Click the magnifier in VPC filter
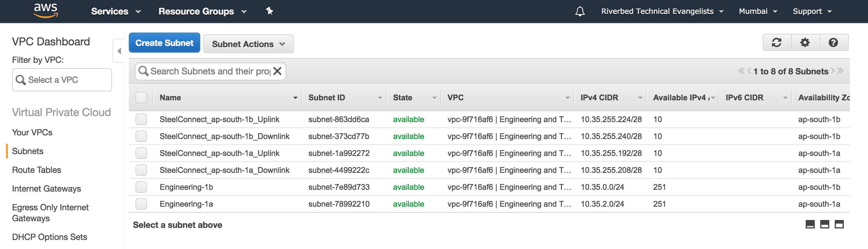This screenshot has width=868, height=249. pyautogui.click(x=21, y=80)
